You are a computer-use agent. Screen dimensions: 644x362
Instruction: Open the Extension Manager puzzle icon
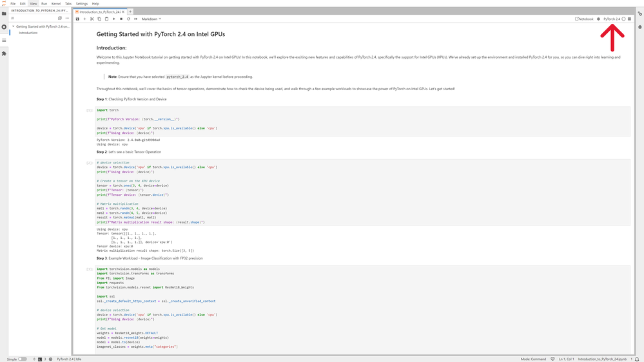4,53
